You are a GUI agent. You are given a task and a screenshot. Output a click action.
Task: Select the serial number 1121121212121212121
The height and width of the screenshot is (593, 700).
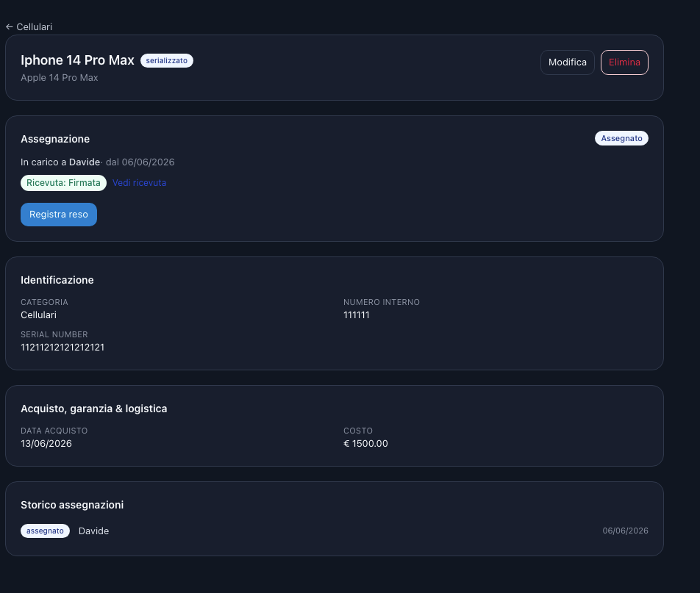63,347
